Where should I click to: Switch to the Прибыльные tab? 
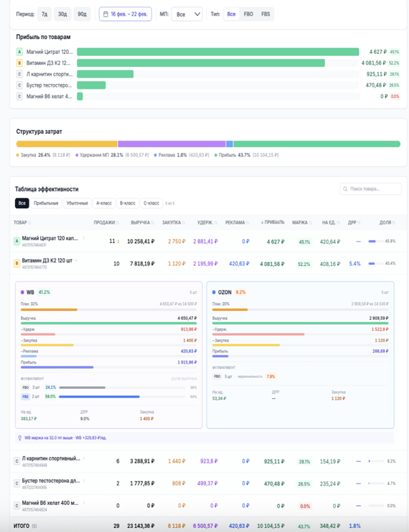click(x=46, y=203)
